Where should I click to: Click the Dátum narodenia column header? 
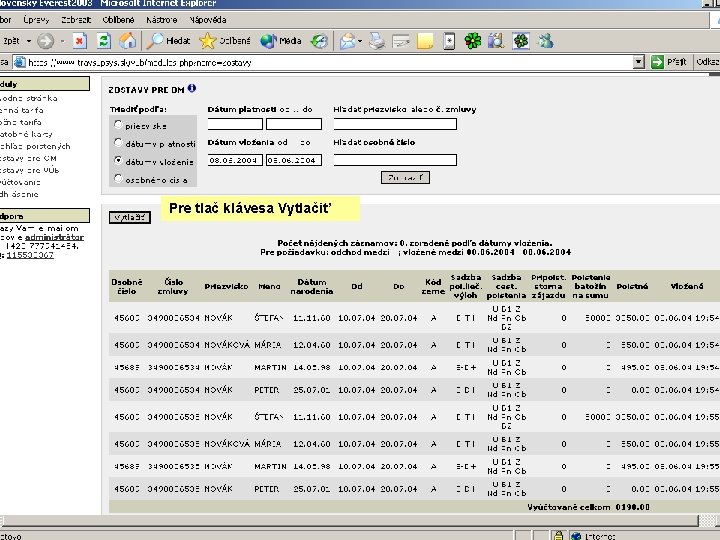[x=312, y=287]
